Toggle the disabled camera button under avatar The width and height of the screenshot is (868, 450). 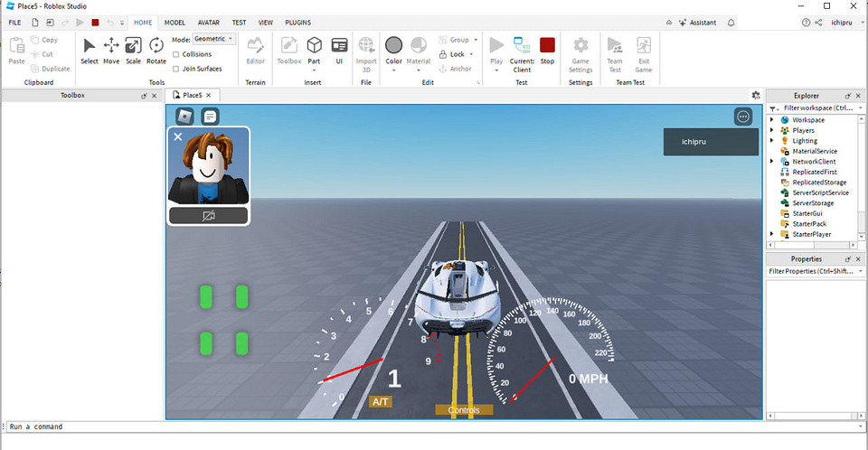pyautogui.click(x=208, y=216)
